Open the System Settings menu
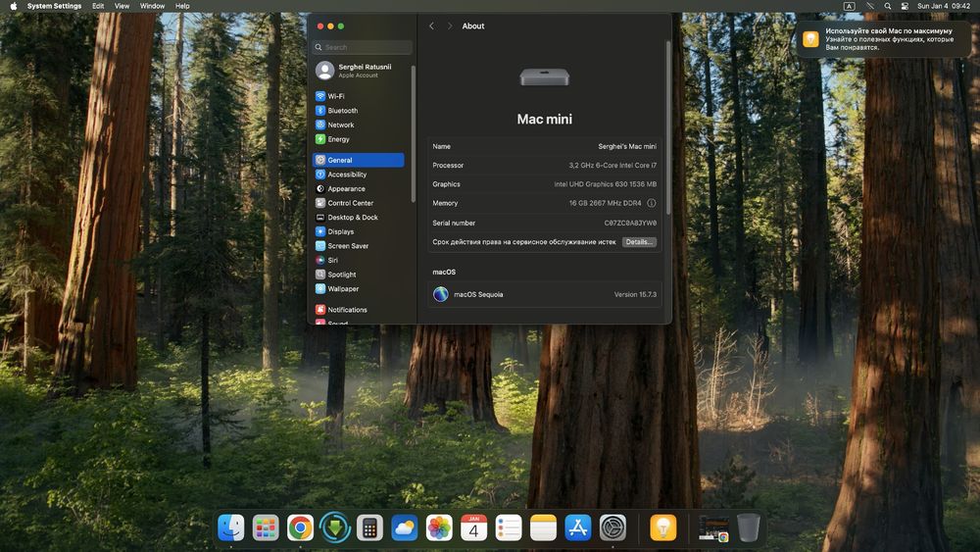 point(54,6)
